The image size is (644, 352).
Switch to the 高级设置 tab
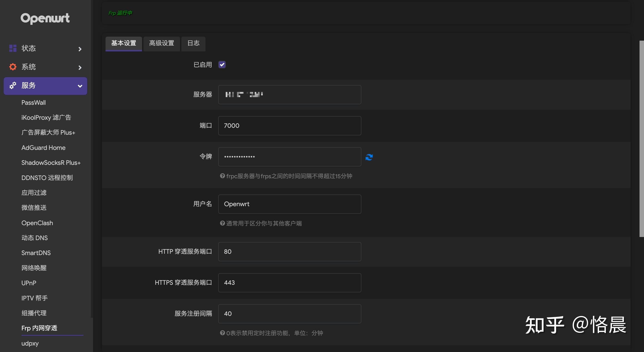pos(161,43)
